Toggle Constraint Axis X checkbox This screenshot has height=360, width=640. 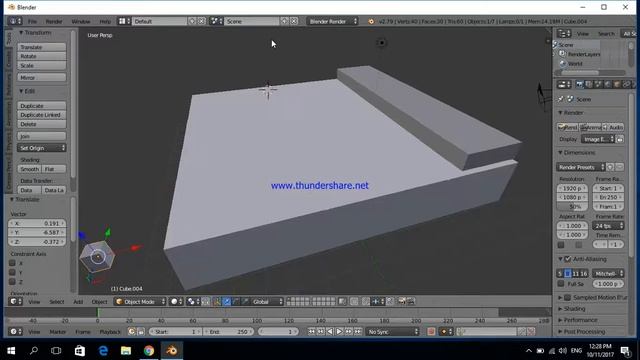pyautogui.click(x=12, y=263)
